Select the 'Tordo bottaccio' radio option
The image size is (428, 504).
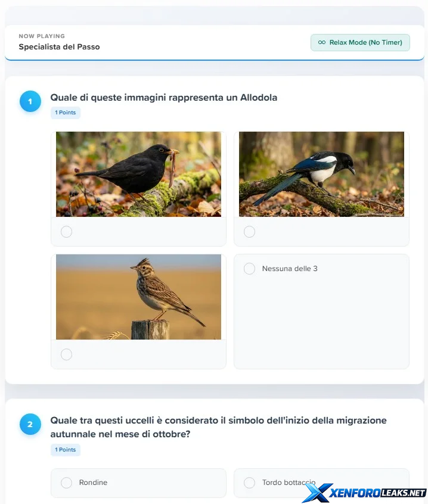pos(249,483)
